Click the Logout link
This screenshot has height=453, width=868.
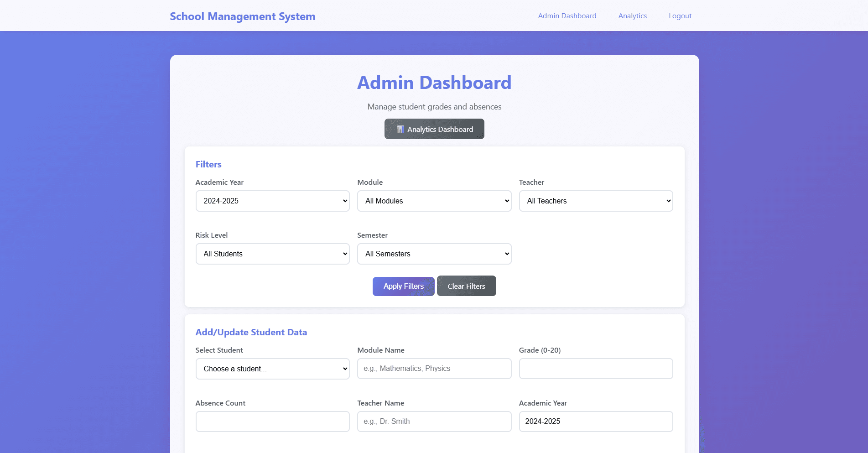pos(680,16)
